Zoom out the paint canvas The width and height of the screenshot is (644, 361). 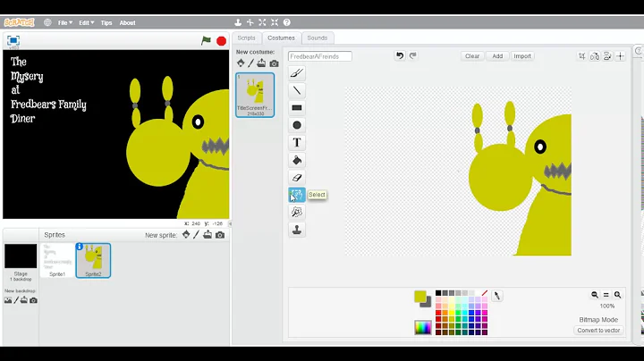(x=594, y=295)
